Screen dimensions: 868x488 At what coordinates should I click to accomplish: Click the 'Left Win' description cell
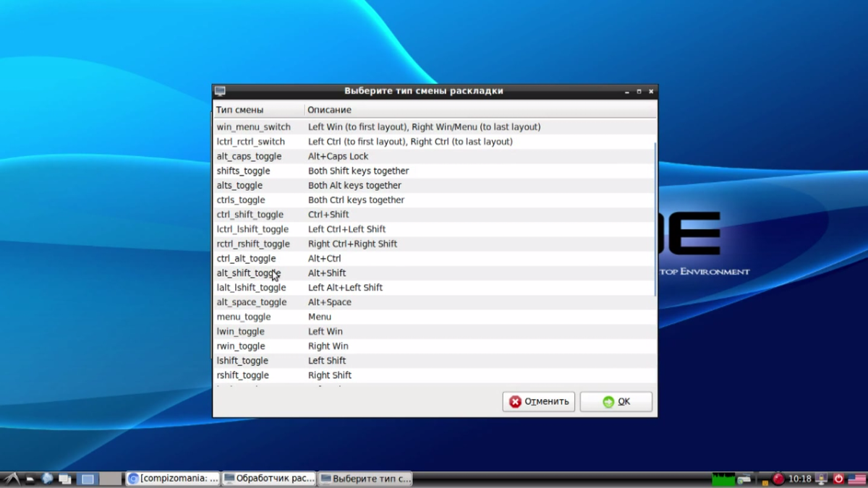click(x=325, y=331)
